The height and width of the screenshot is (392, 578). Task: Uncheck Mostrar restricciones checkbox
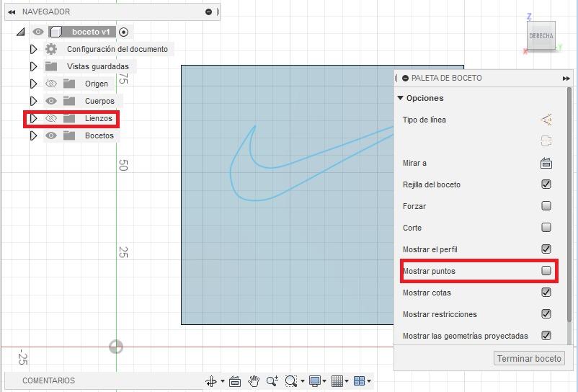[x=546, y=314]
